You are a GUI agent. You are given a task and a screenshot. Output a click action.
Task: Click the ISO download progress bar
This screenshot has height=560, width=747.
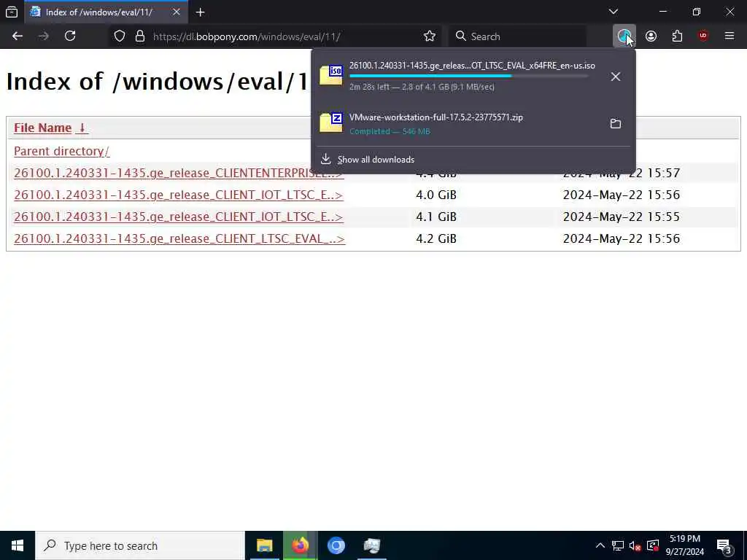click(x=469, y=76)
